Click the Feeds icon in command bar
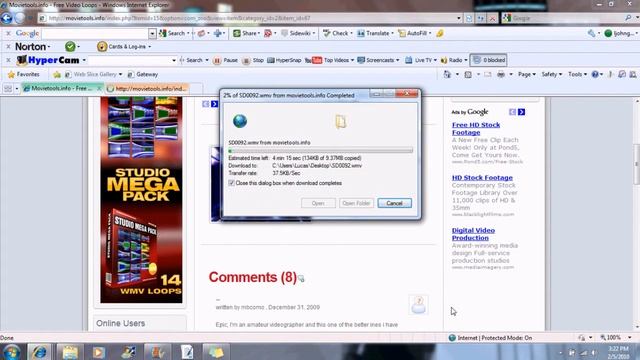 (468, 75)
